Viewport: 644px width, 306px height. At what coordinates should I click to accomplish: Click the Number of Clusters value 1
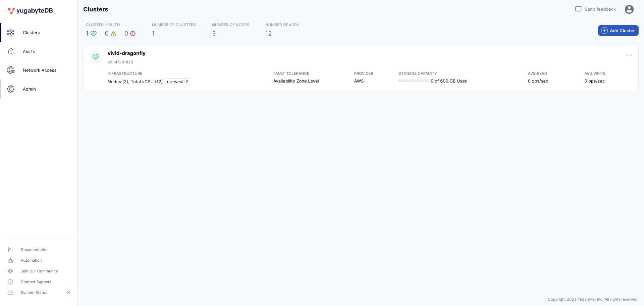[153, 34]
